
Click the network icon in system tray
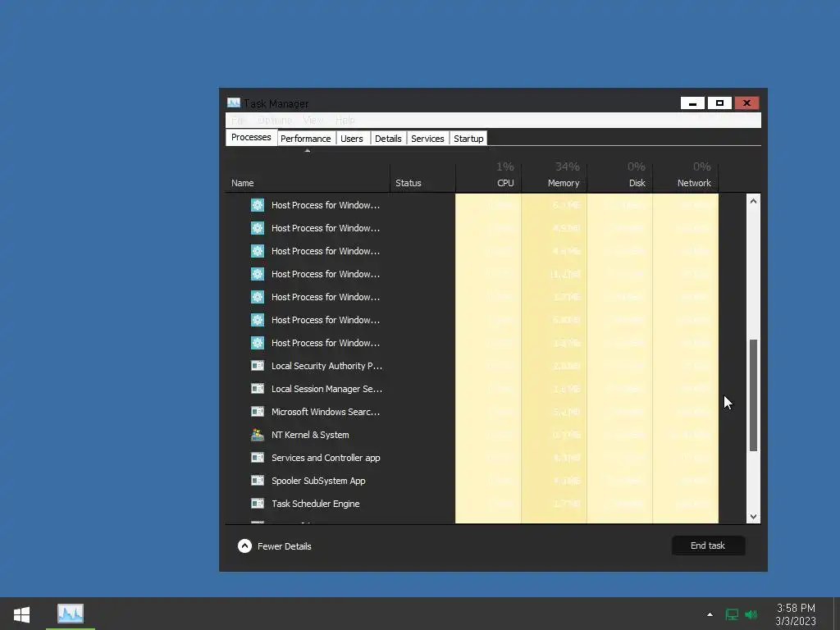[731, 614]
